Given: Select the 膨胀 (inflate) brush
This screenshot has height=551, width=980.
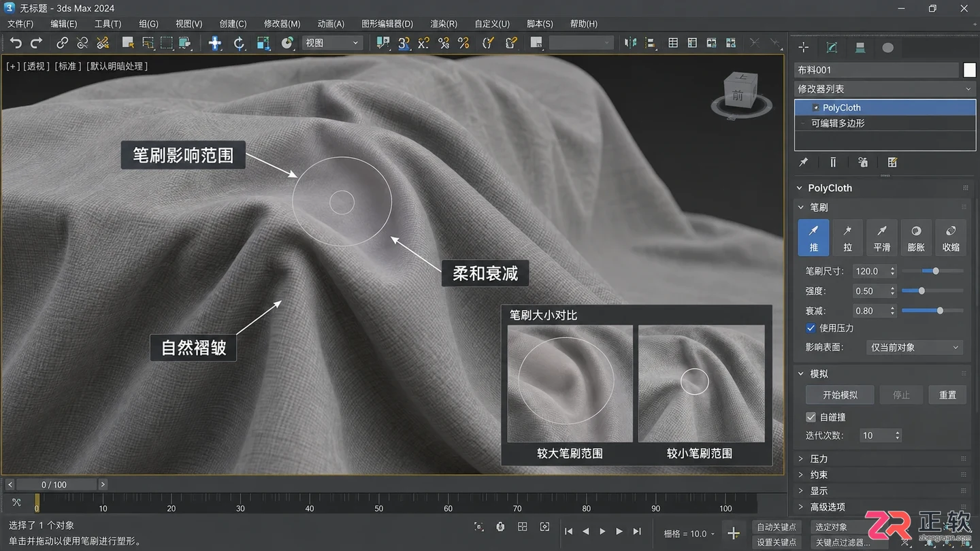Looking at the screenshot, I should (916, 237).
